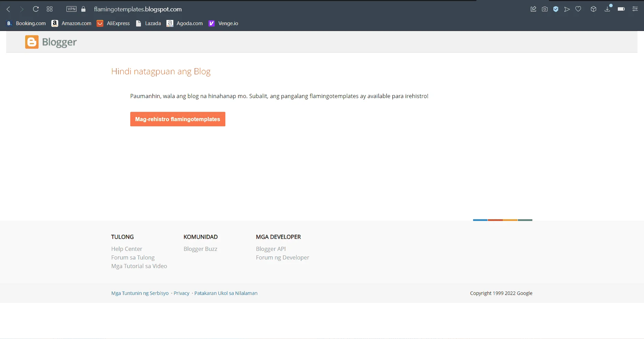Click the orange Blogger logo icon
The image size is (644, 339).
click(x=32, y=42)
